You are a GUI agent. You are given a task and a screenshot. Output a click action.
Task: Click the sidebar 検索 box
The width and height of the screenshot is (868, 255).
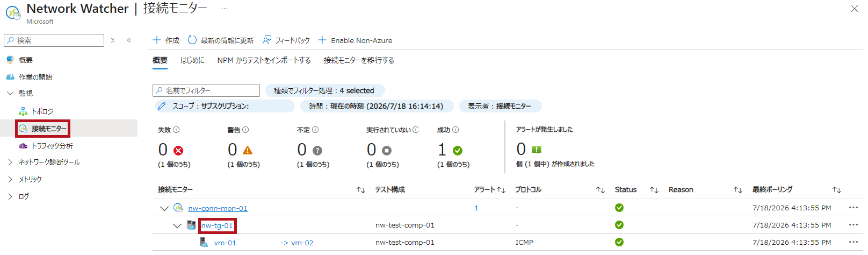tap(54, 40)
